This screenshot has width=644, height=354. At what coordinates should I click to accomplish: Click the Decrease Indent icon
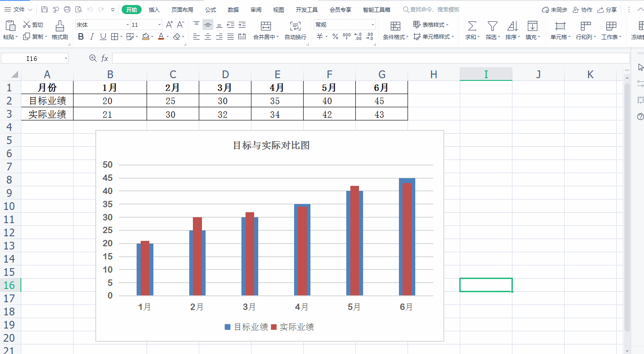click(231, 25)
